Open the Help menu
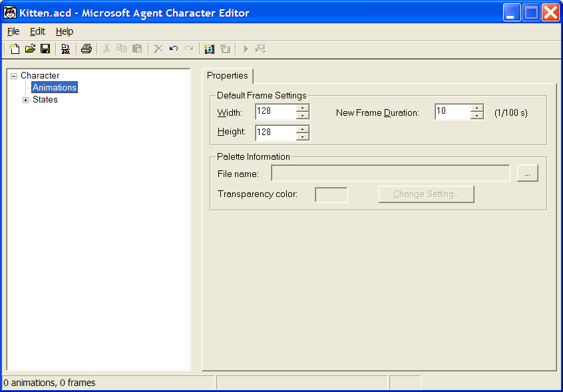The width and height of the screenshot is (563, 392). coord(65,31)
